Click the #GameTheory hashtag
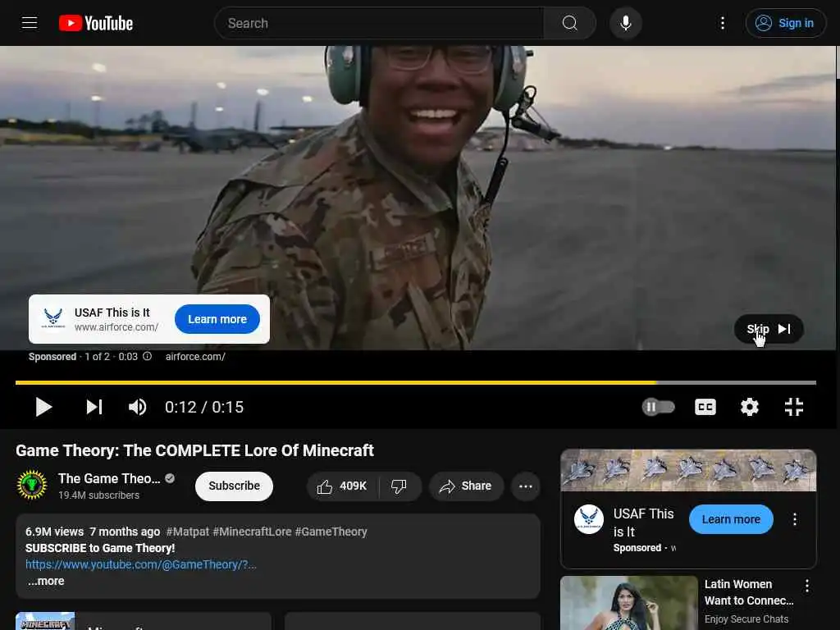 click(x=331, y=532)
